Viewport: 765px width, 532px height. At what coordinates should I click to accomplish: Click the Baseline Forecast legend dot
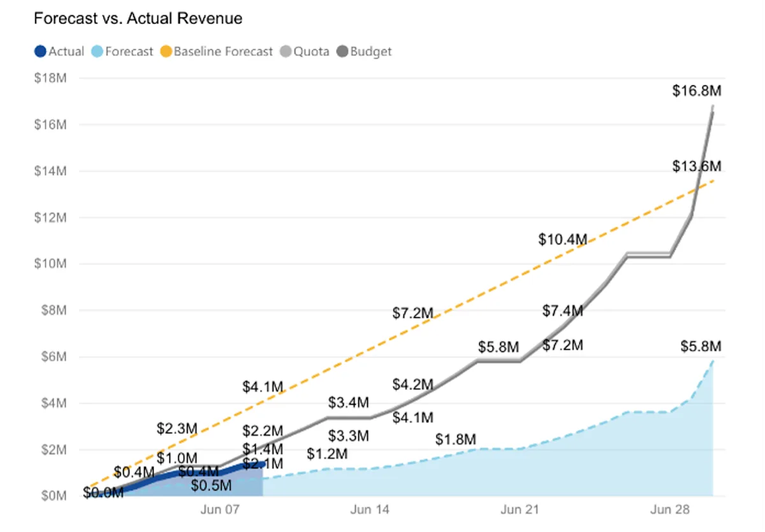coord(165,52)
